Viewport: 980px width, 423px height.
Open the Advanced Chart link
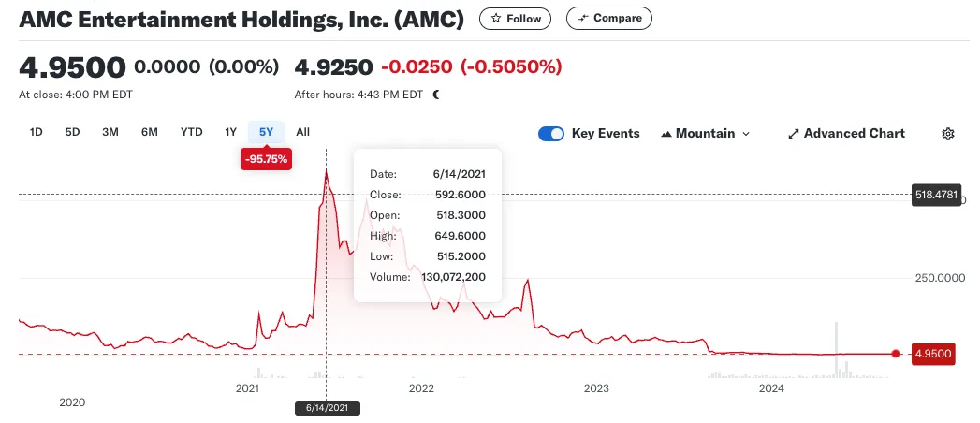tap(847, 134)
